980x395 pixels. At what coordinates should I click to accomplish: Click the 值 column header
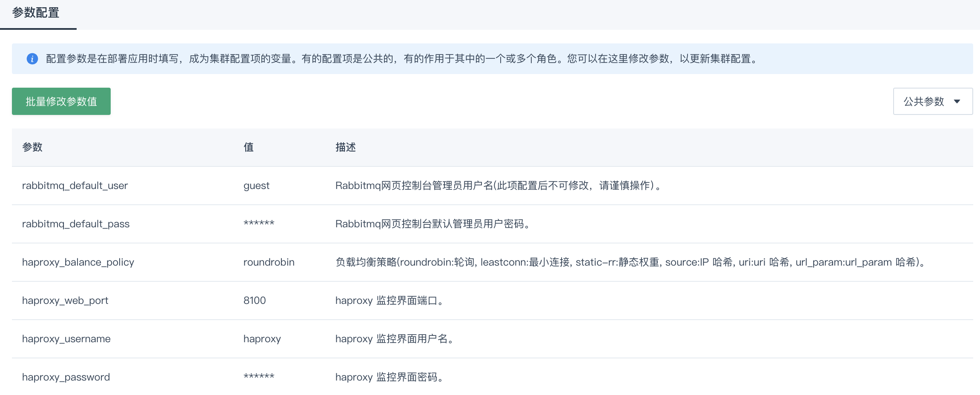pyautogui.click(x=249, y=147)
